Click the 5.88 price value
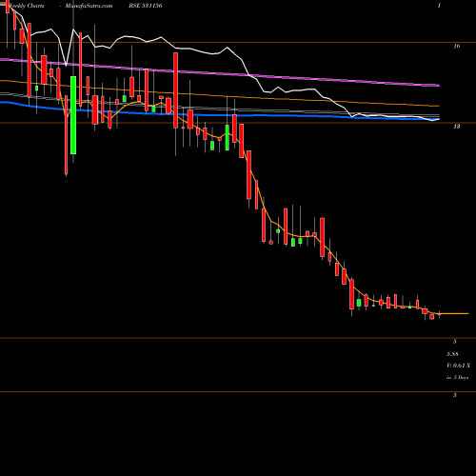This screenshot has height=476, width=476. (x=452, y=354)
